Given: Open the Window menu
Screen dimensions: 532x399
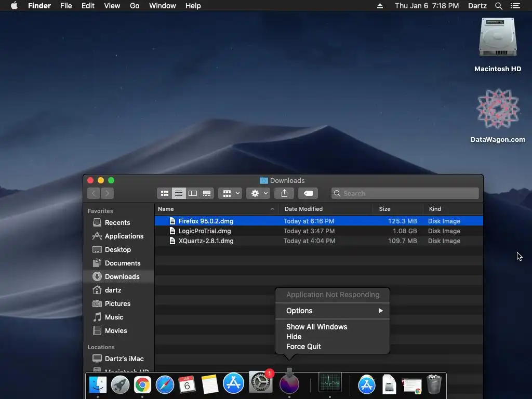Looking at the screenshot, I should [x=163, y=6].
